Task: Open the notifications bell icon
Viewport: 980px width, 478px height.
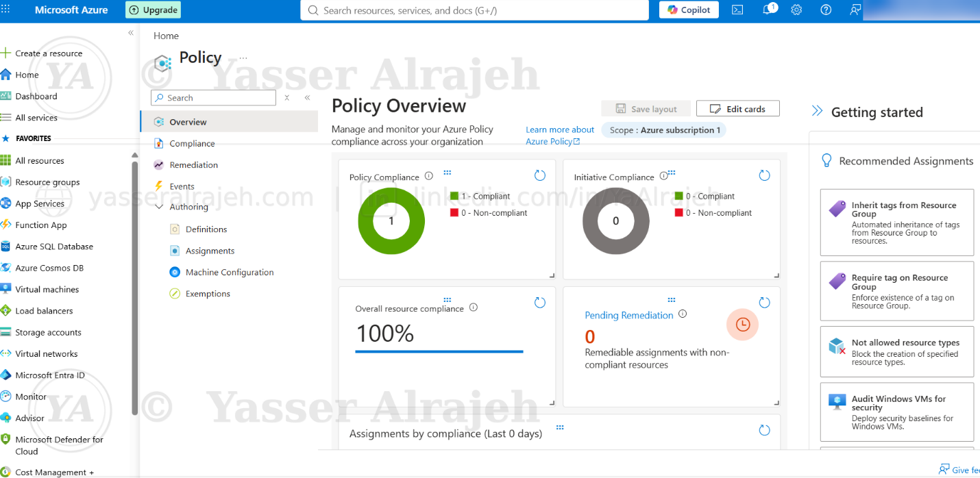Action: coord(768,10)
